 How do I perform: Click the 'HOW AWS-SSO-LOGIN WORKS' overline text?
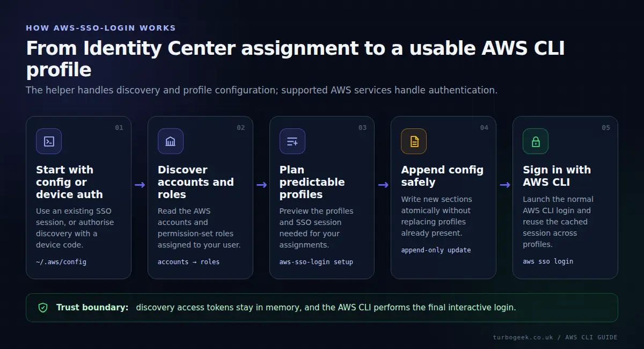pyautogui.click(x=101, y=28)
